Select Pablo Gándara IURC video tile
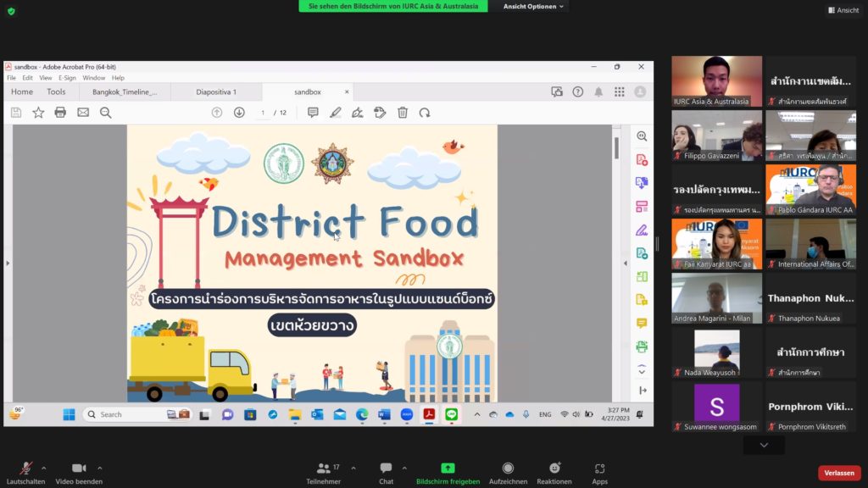 click(810, 190)
